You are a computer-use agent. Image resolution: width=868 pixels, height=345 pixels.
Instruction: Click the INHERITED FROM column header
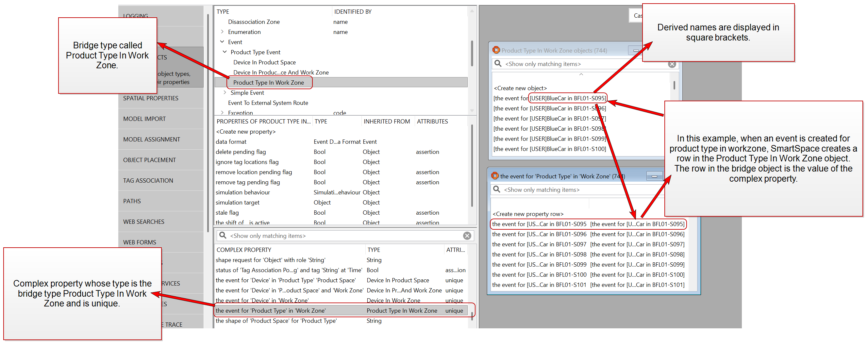click(x=387, y=121)
